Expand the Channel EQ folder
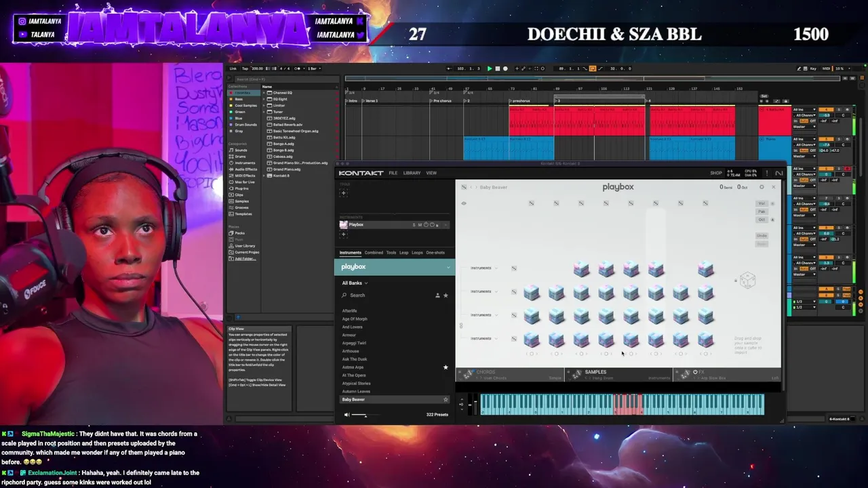 264,93
